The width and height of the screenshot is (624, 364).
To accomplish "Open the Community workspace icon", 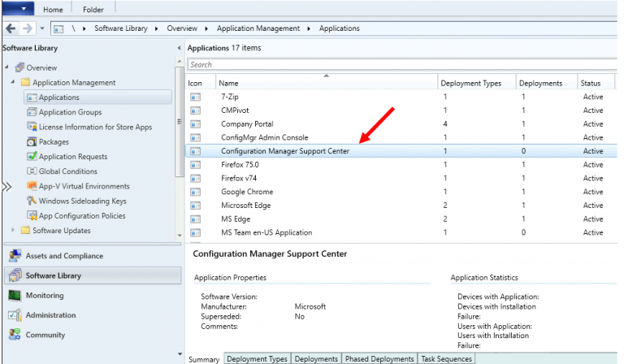I will (x=14, y=335).
